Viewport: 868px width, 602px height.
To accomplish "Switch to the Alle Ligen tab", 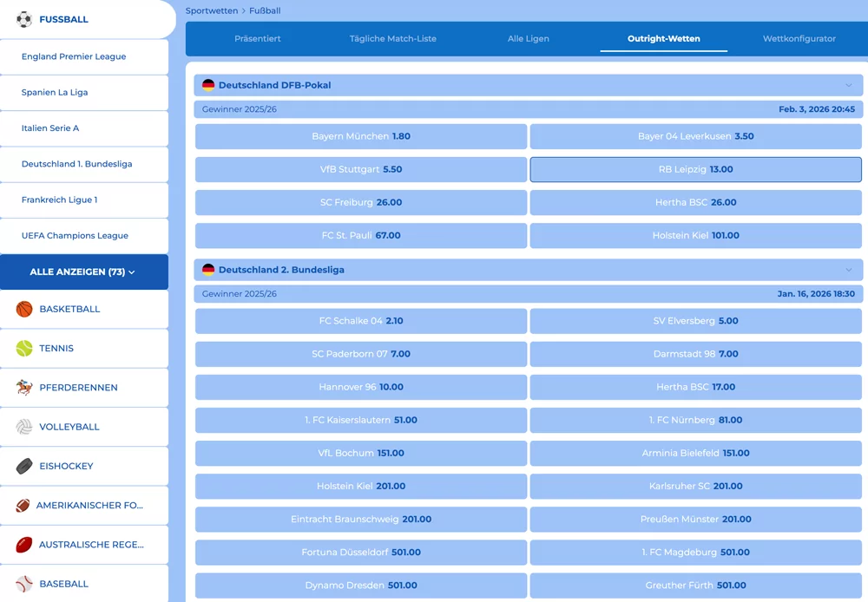I will [x=528, y=39].
